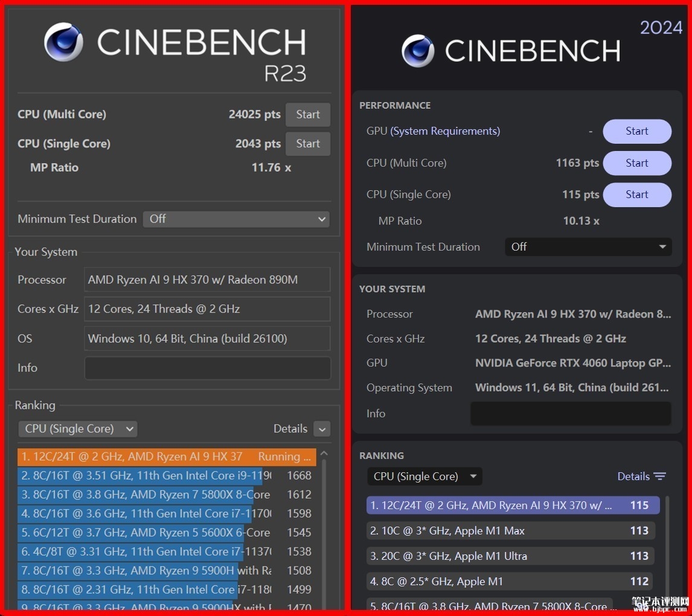Click the R23 MP Ratio 11.76 x value
692x616 pixels.
point(271,168)
